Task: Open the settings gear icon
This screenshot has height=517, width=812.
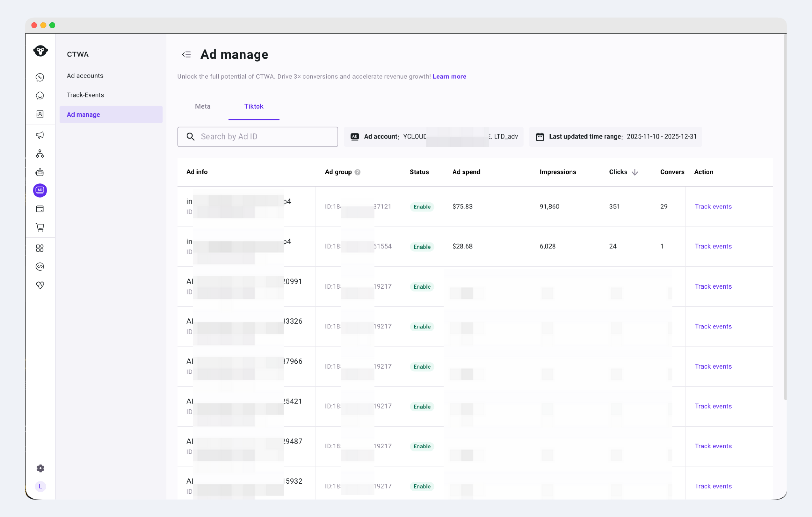Action: 40,468
